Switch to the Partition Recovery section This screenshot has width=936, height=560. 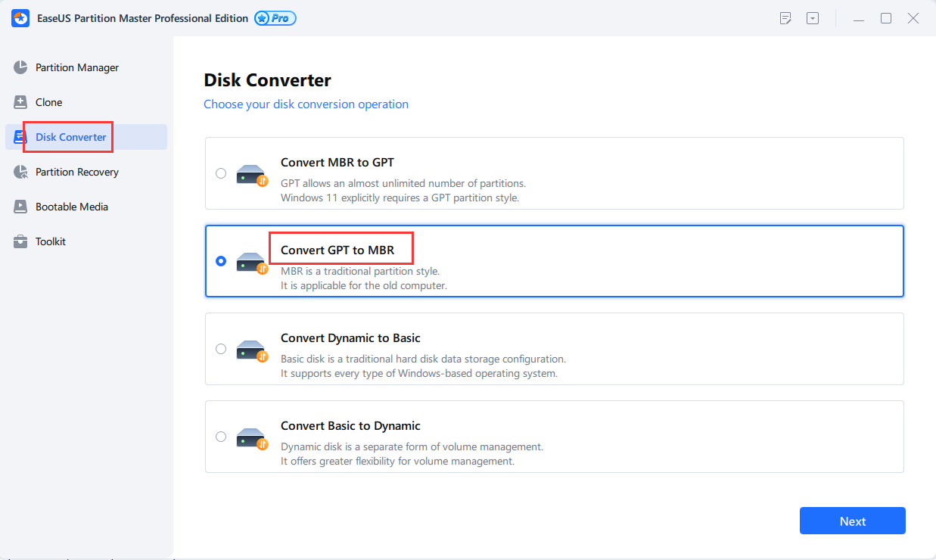pos(77,172)
